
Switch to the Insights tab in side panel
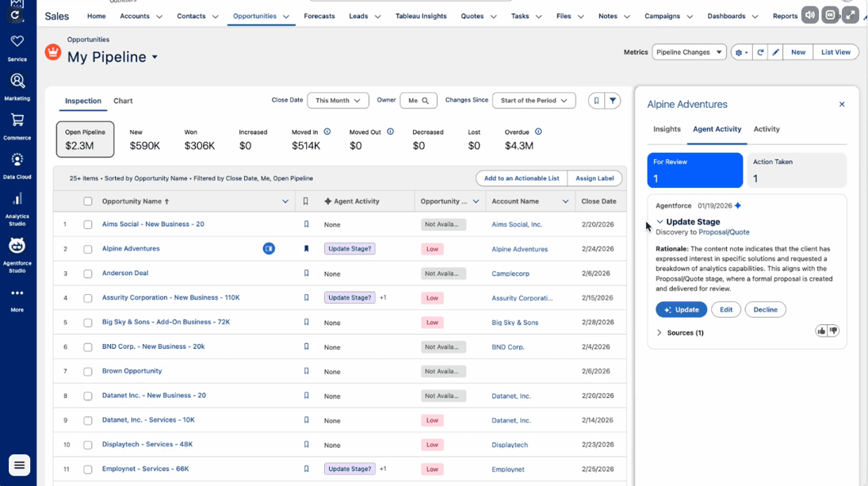tap(667, 129)
